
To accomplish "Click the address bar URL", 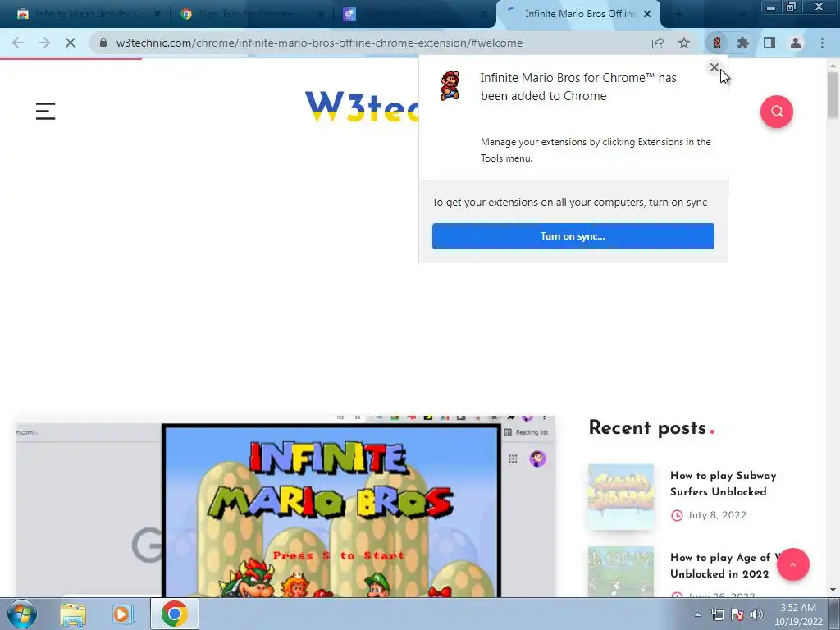I will tap(319, 43).
